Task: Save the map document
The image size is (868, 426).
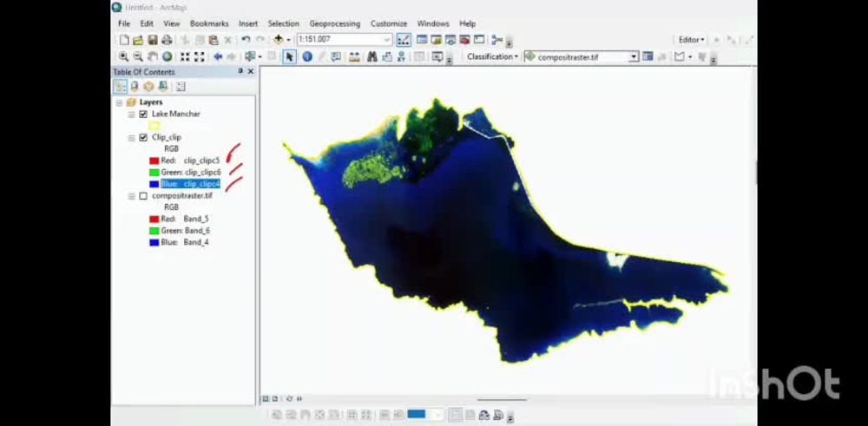Action: pyautogui.click(x=153, y=40)
